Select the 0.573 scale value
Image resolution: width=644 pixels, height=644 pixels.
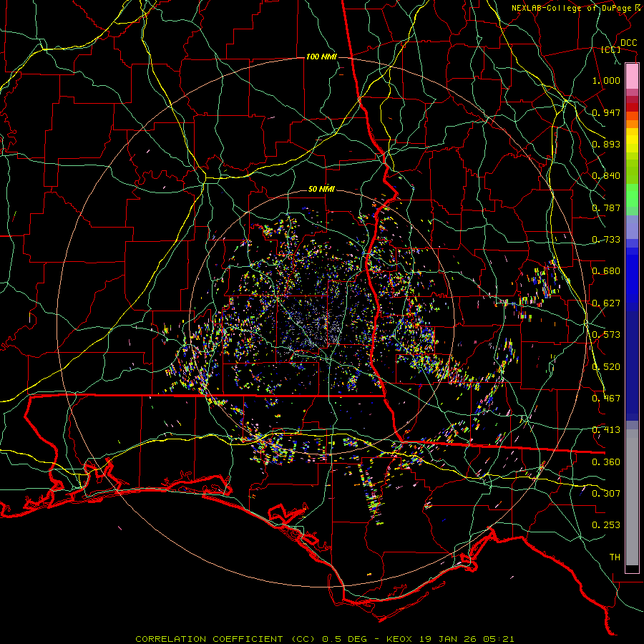click(606, 335)
